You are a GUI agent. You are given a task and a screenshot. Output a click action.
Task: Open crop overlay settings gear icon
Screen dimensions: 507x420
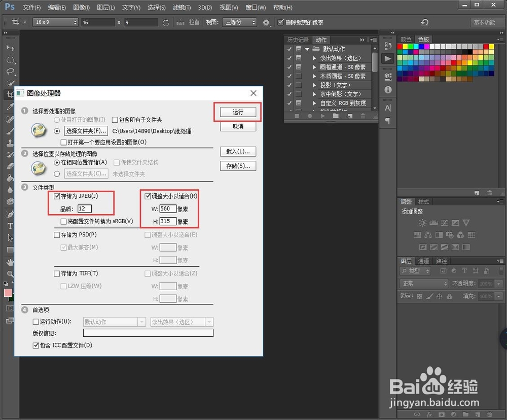(266, 23)
